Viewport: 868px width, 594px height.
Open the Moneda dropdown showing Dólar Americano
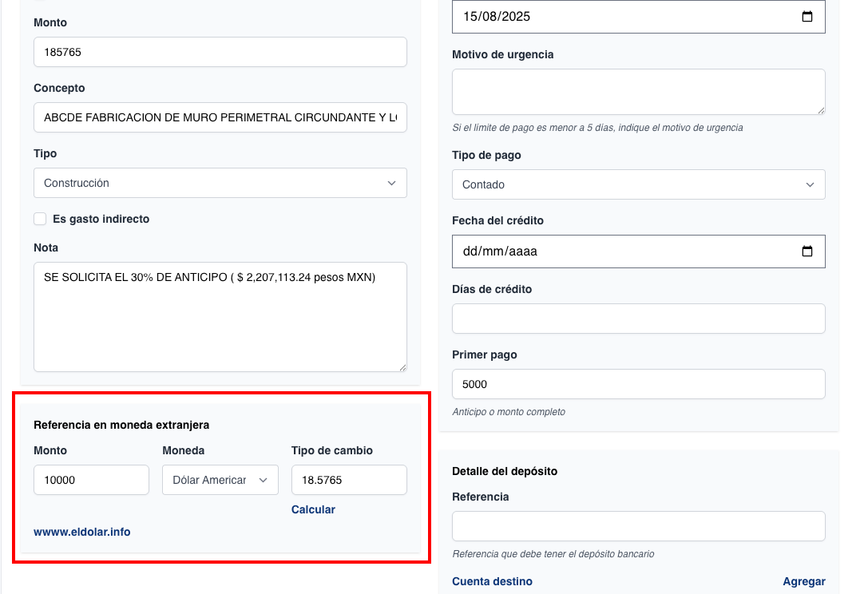pyautogui.click(x=220, y=480)
